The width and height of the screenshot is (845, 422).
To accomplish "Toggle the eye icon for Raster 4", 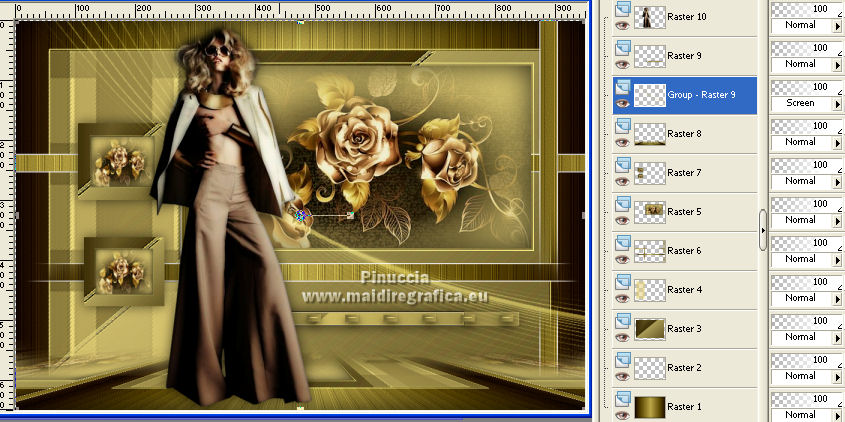I will [623, 298].
